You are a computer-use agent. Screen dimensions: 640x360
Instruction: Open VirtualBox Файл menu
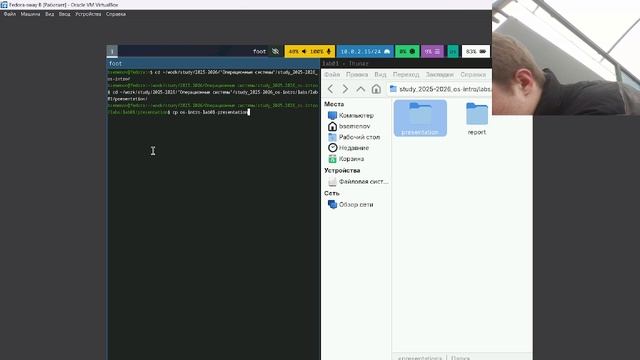[x=10, y=14]
